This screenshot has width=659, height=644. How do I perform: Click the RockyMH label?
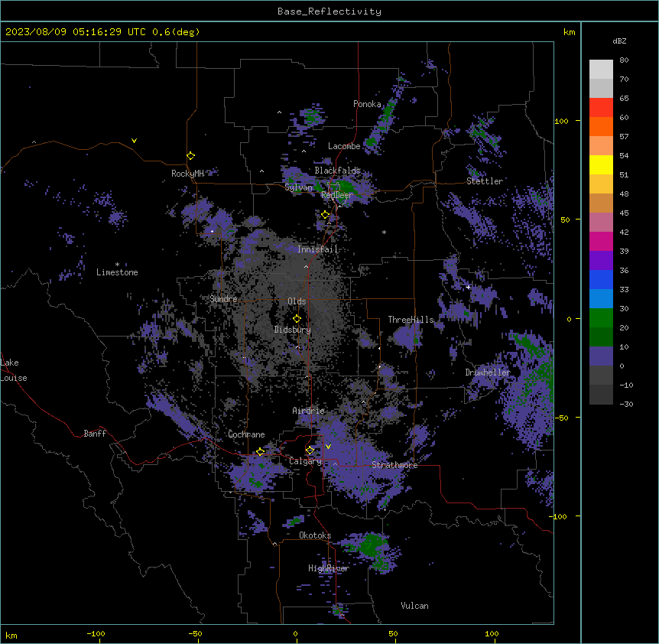pos(187,174)
